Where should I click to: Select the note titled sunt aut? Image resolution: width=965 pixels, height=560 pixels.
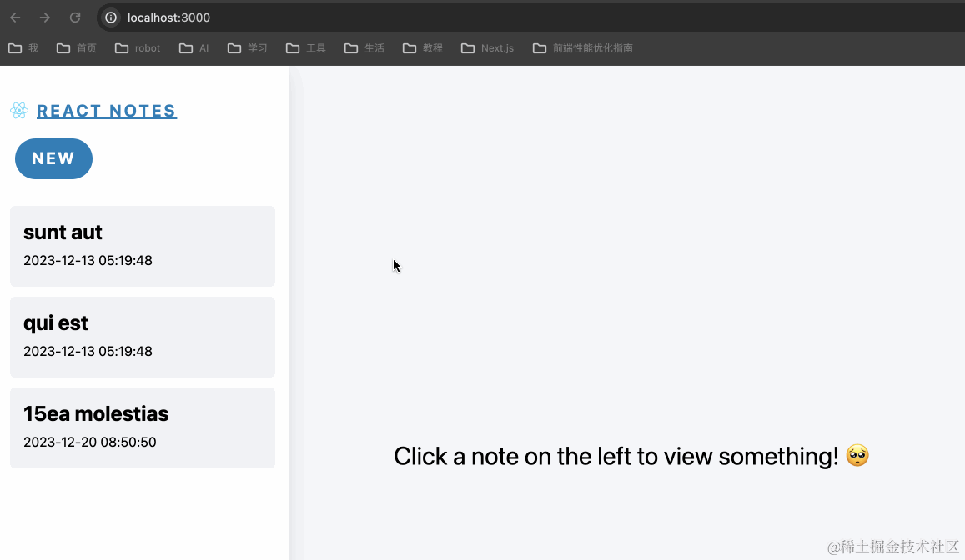point(142,245)
